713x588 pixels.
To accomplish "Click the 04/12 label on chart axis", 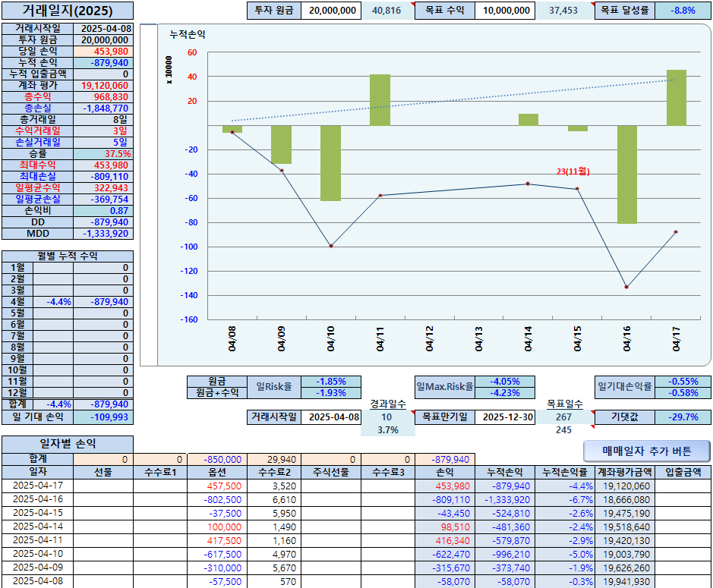I will point(430,339).
